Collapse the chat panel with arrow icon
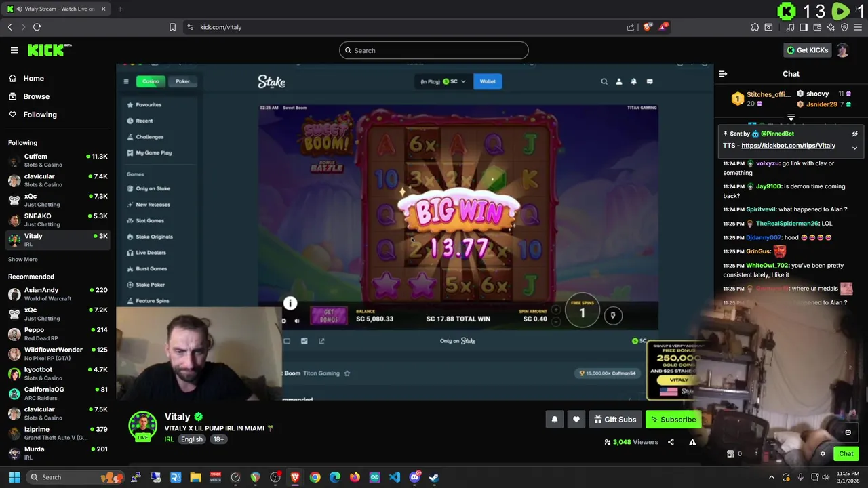 click(723, 74)
